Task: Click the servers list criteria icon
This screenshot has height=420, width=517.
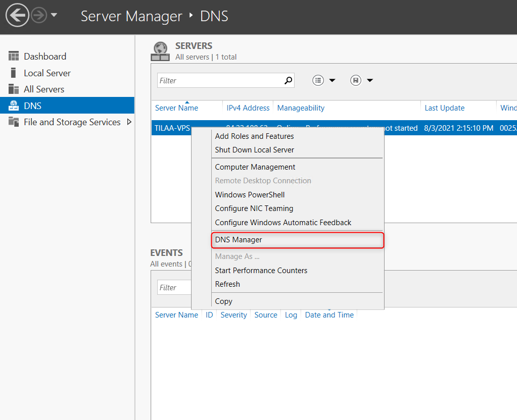Action: click(318, 80)
